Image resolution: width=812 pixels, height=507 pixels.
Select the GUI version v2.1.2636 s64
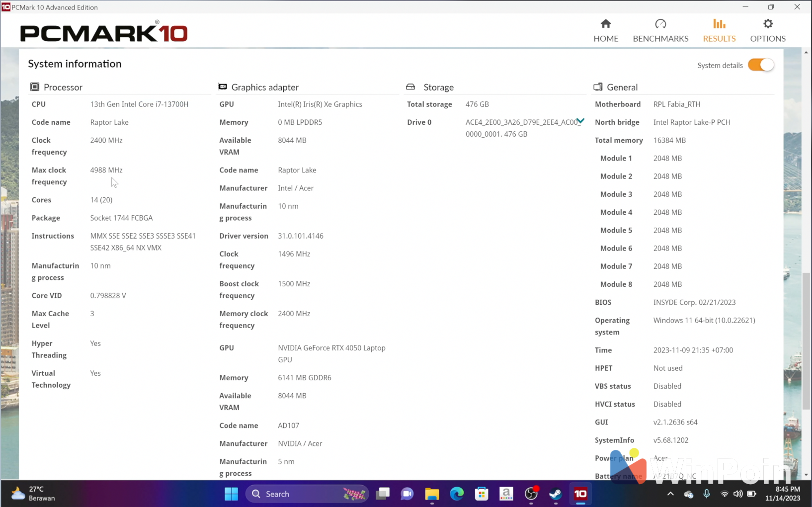pos(675,422)
